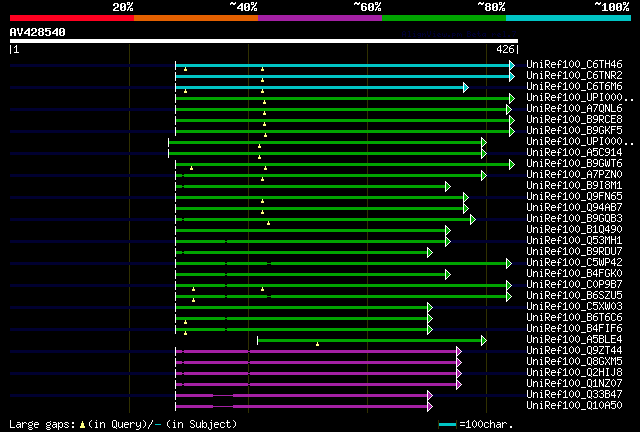640x432 pixels.
Task: Open the UniRef100_B9GWT6 hit label
Action: pos(574,164)
